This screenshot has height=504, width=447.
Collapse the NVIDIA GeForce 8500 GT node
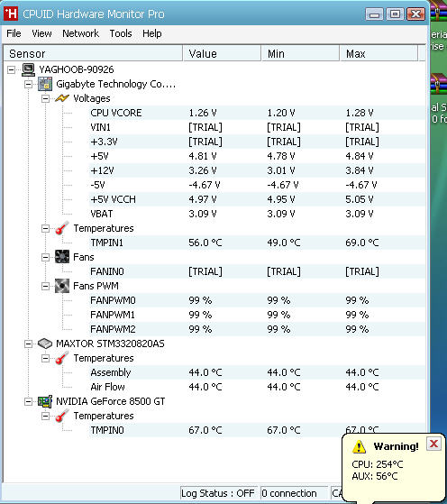(28, 401)
